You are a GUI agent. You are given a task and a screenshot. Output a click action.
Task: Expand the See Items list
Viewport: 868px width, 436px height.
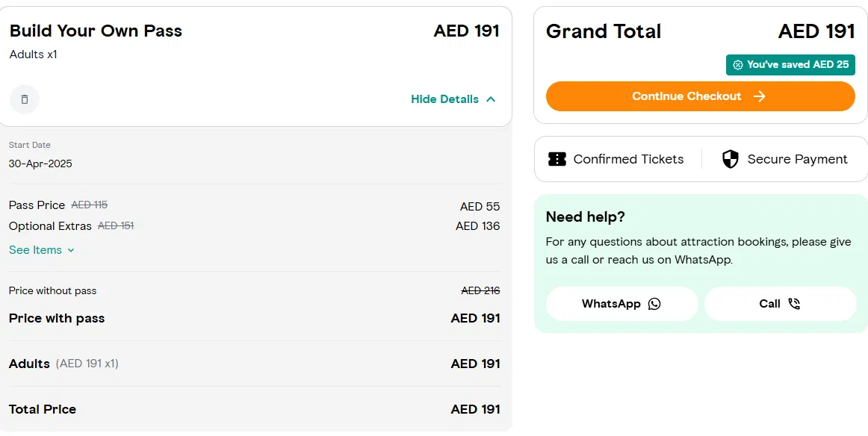pyautogui.click(x=42, y=250)
